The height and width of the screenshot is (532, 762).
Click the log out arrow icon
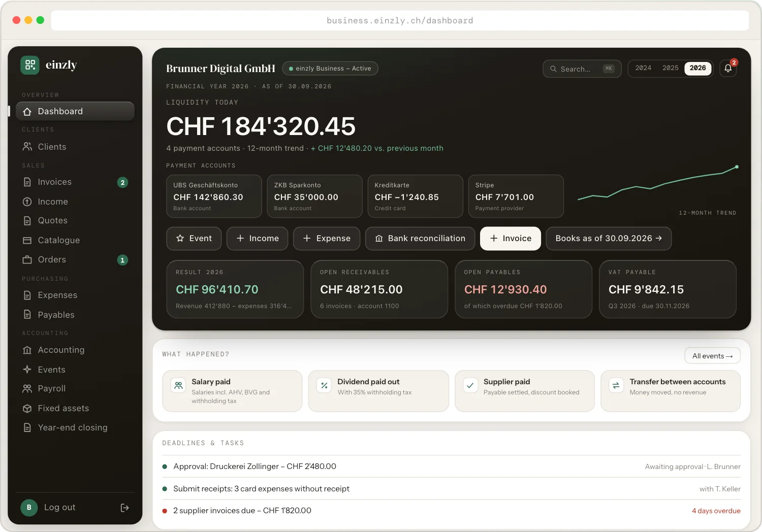(x=125, y=508)
